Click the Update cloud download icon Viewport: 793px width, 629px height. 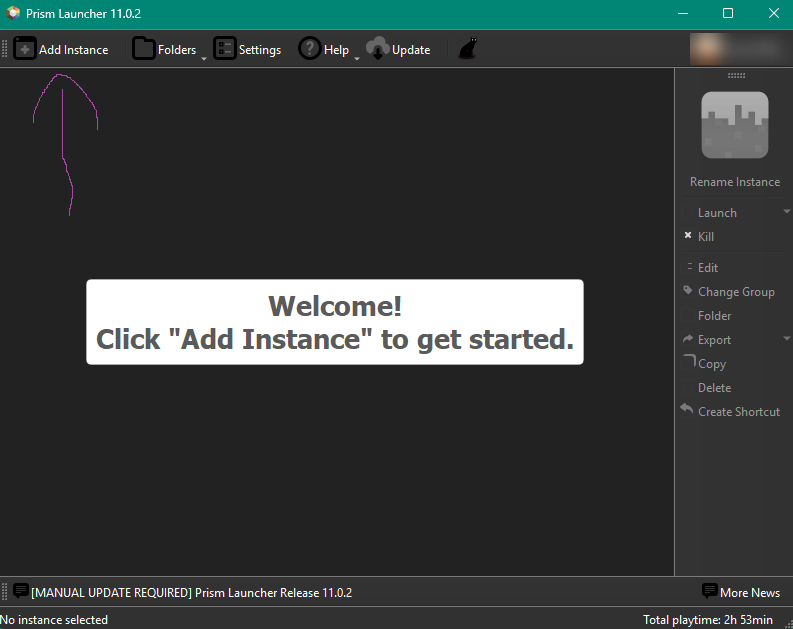[378, 49]
